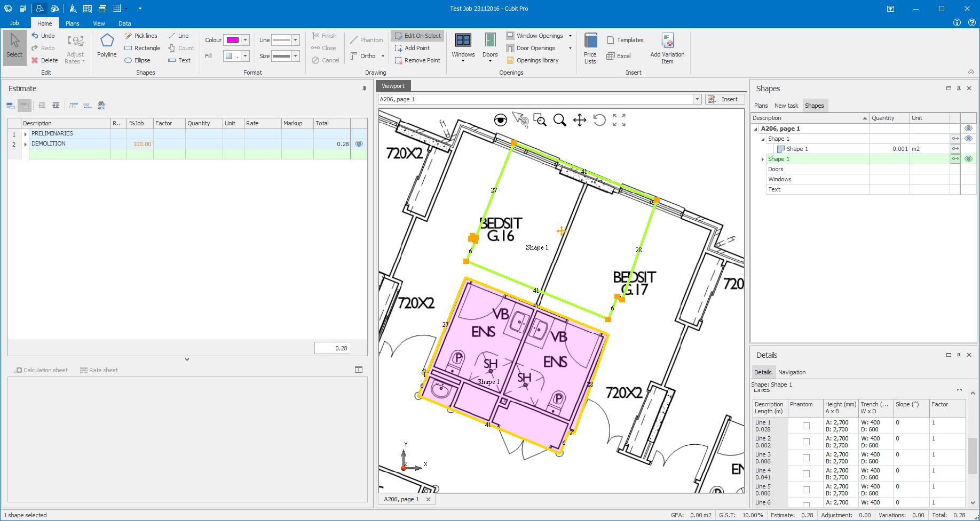Activate the pan tool in viewport
Image resolution: width=980 pixels, height=521 pixels.
(x=580, y=120)
